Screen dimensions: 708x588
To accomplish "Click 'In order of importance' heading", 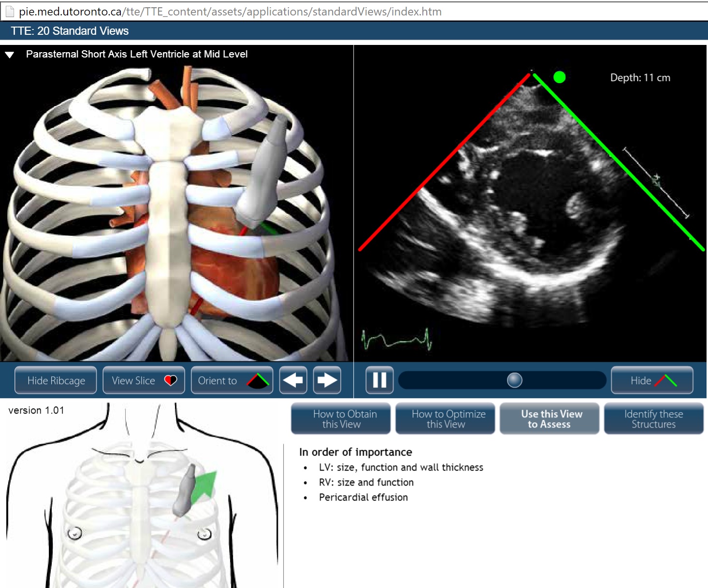I will 356,452.
